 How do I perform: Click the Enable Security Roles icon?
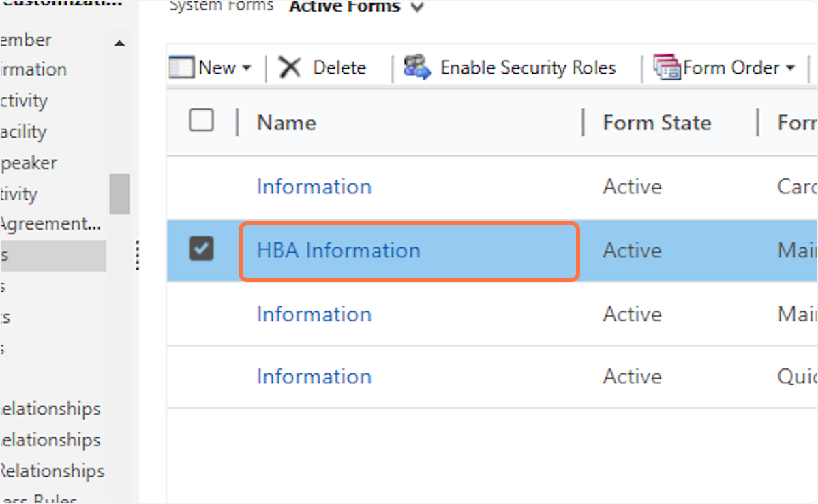417,67
